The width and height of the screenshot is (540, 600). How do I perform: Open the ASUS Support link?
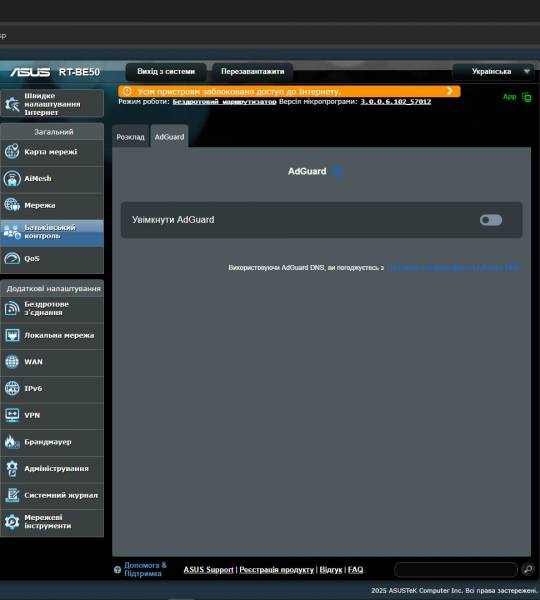(209, 570)
